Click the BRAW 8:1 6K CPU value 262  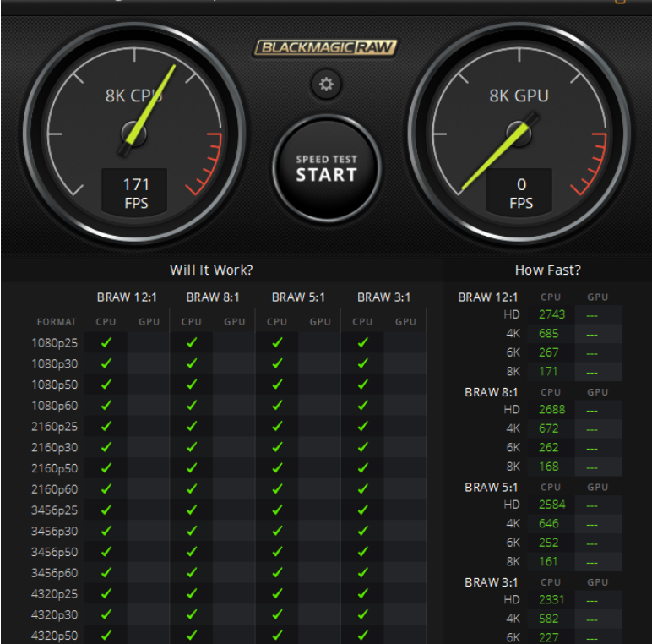coord(548,448)
